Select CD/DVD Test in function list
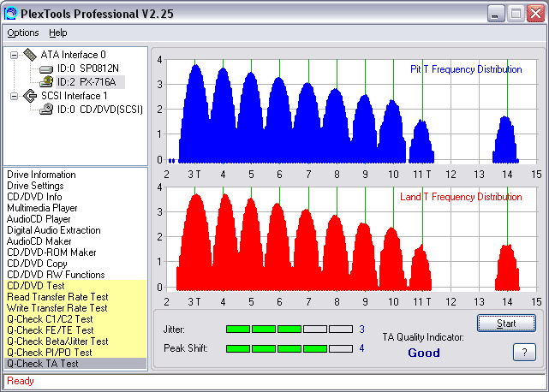Image resolution: width=549 pixels, height=392 pixels. (x=75, y=286)
